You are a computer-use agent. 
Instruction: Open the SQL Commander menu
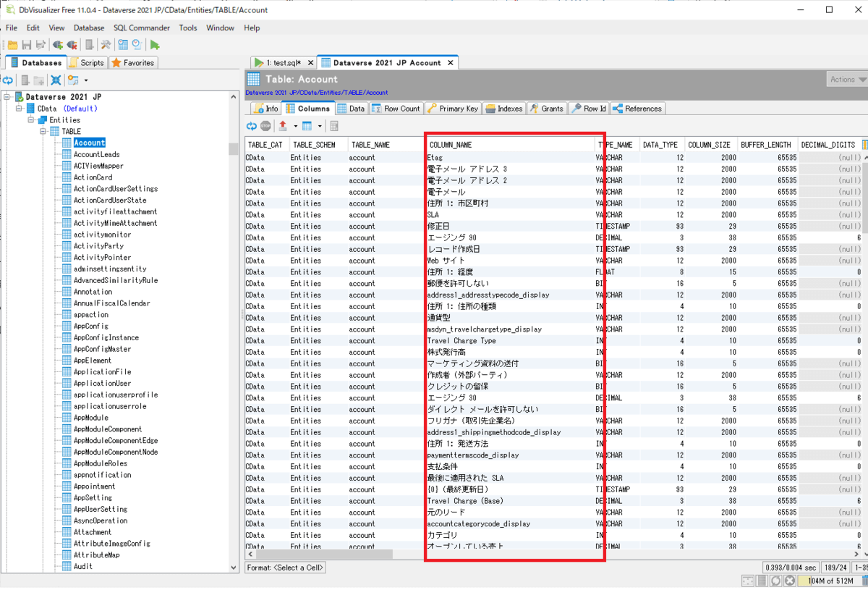pos(141,28)
